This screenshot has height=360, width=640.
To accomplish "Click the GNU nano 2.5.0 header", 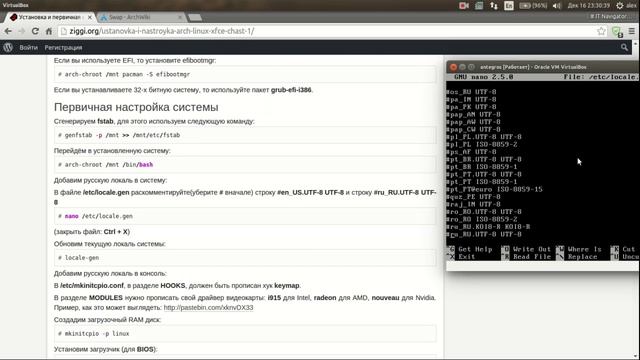I will tap(484, 77).
